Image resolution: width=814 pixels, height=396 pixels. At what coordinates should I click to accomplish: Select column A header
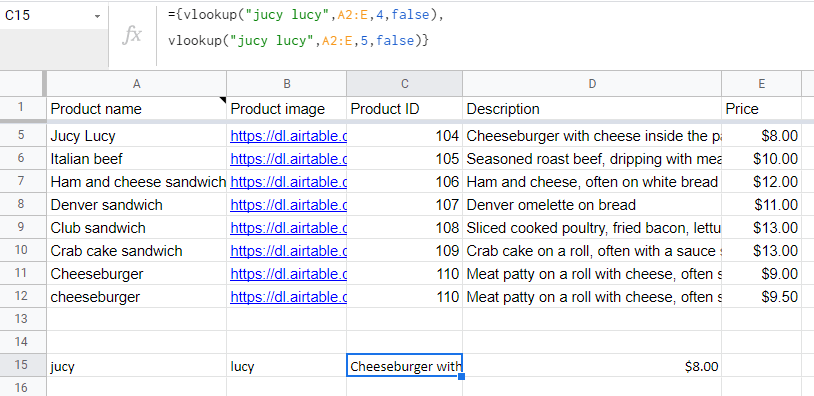pyautogui.click(x=137, y=84)
